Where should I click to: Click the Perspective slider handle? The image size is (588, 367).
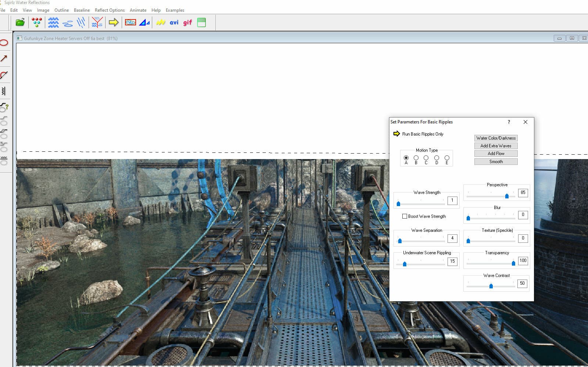click(507, 196)
